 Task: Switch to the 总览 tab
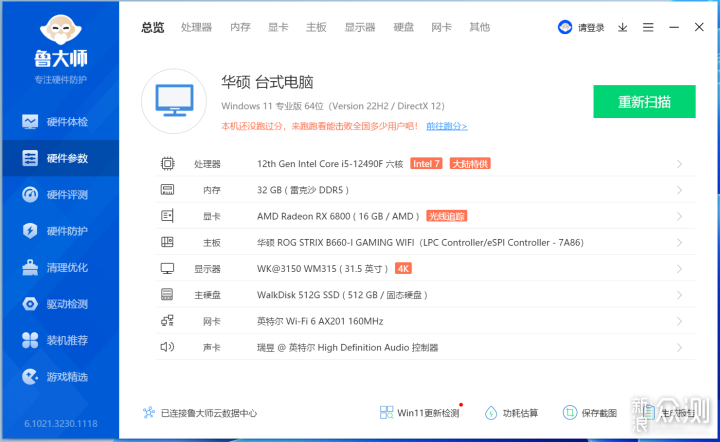pos(152,28)
